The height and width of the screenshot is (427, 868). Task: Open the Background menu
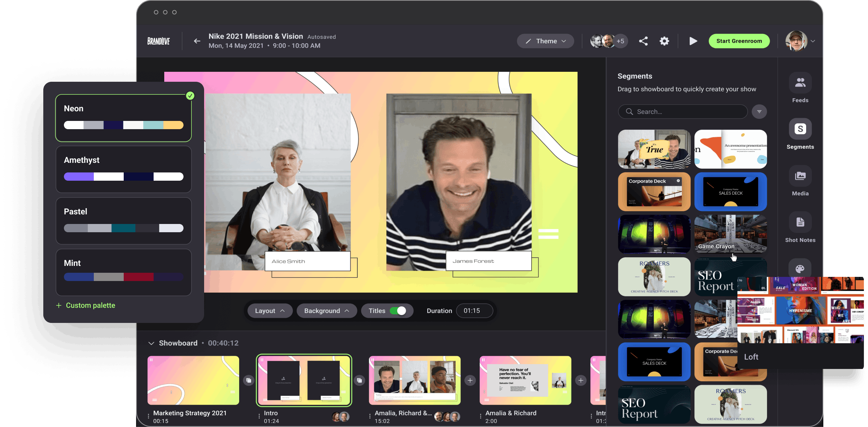coord(326,311)
